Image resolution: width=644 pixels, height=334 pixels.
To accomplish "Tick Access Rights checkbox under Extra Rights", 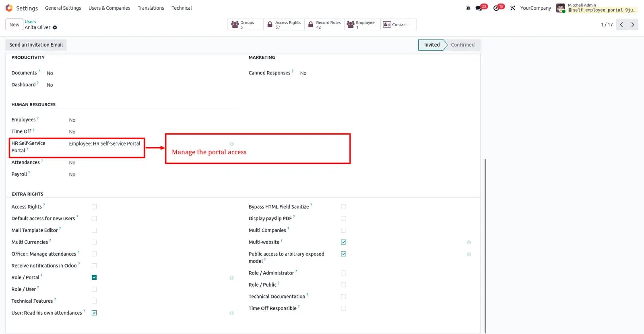I will (94, 207).
